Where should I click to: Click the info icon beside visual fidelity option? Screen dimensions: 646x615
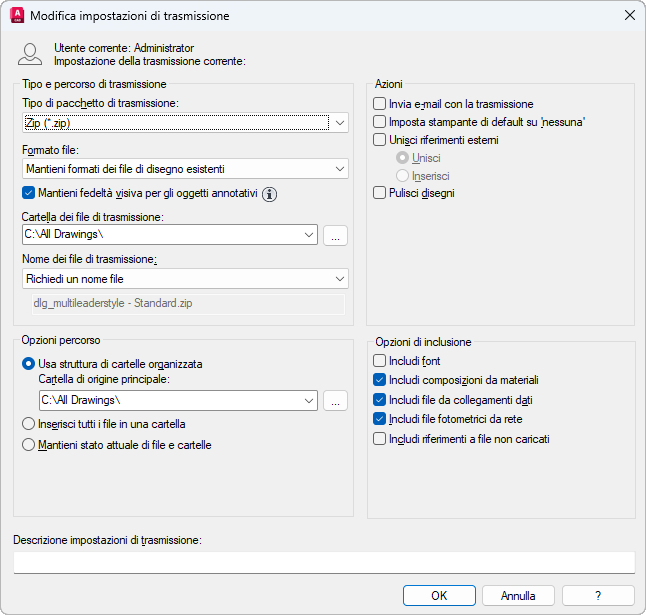[x=269, y=194]
